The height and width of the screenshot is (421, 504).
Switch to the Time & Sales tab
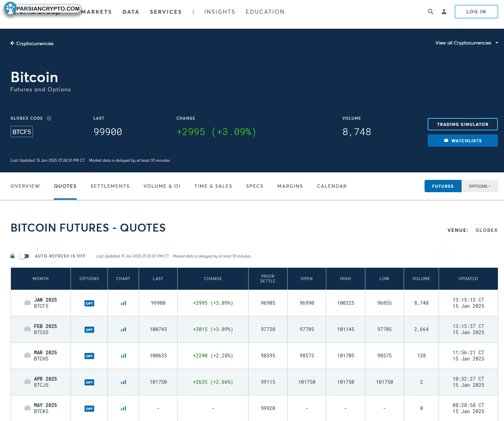pyautogui.click(x=213, y=186)
